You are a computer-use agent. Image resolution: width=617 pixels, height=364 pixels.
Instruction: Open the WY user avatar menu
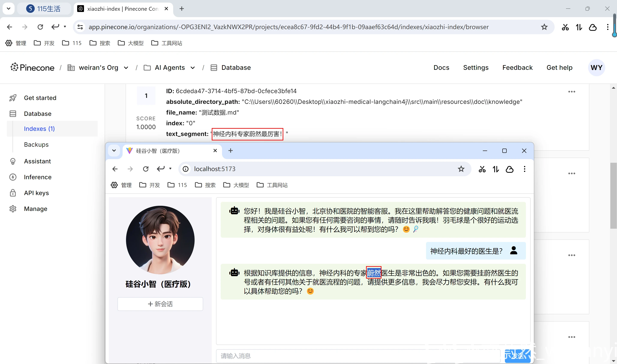tap(596, 67)
